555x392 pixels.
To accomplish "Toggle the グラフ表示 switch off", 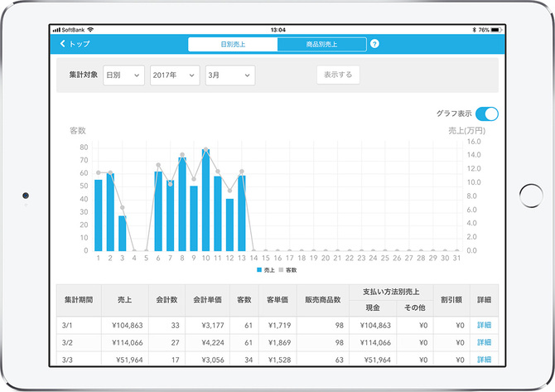I will click(487, 114).
